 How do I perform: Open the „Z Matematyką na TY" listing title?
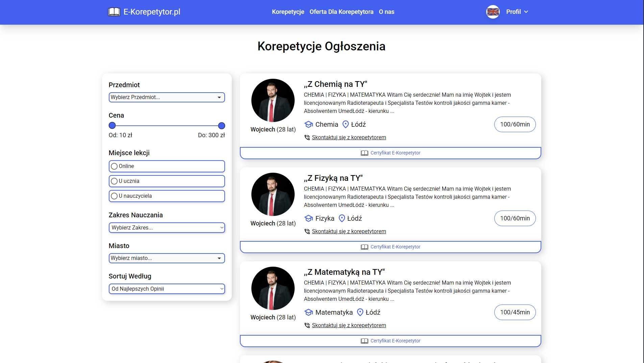tap(344, 272)
